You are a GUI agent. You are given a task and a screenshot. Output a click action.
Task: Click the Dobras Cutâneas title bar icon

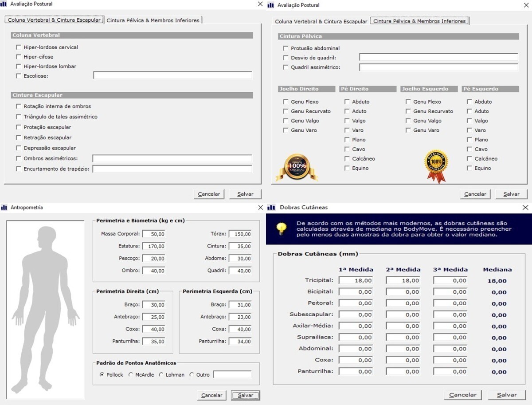click(270, 207)
